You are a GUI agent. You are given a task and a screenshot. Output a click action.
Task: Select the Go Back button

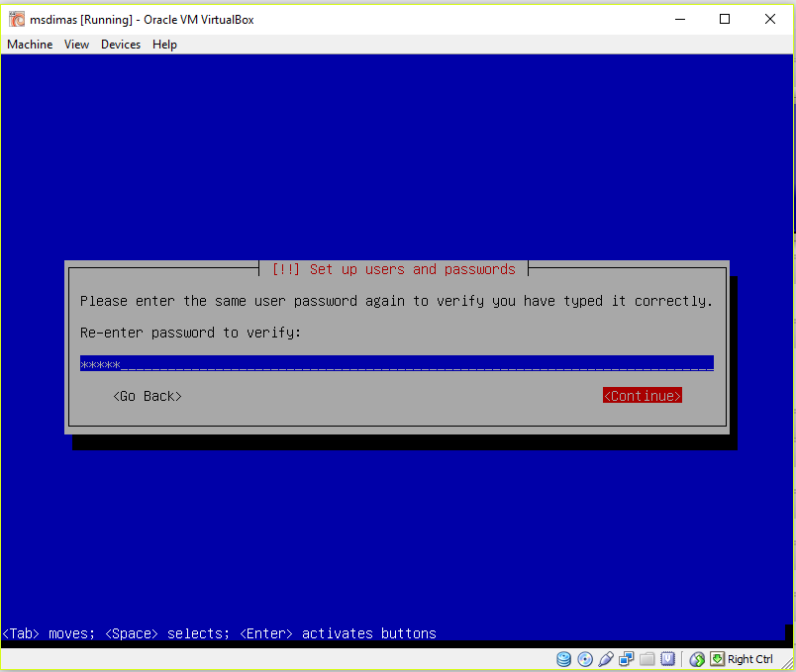148,396
